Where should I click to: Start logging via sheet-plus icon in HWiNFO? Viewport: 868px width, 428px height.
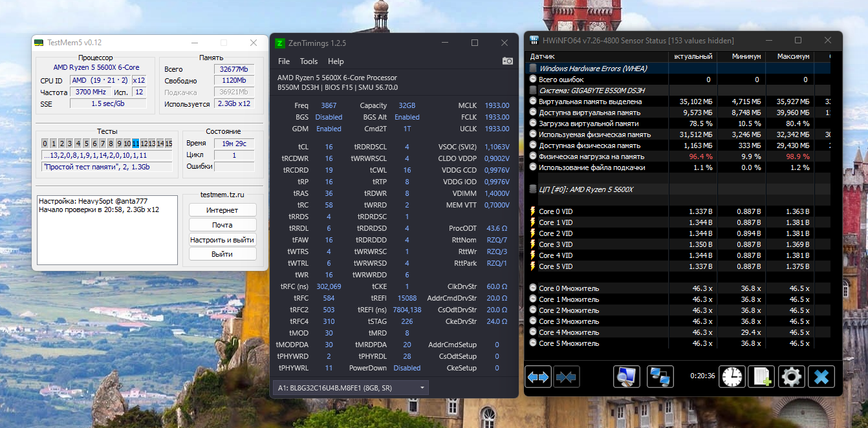click(x=761, y=376)
